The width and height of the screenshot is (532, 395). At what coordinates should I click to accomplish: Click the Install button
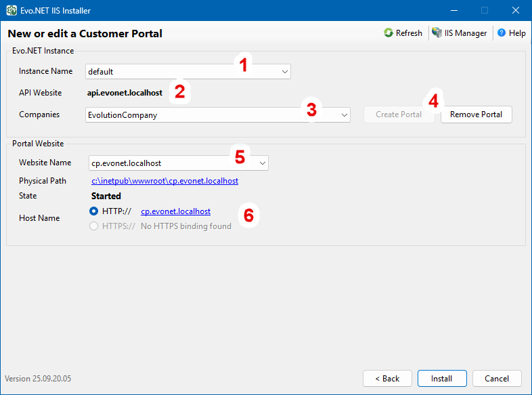tap(441, 379)
